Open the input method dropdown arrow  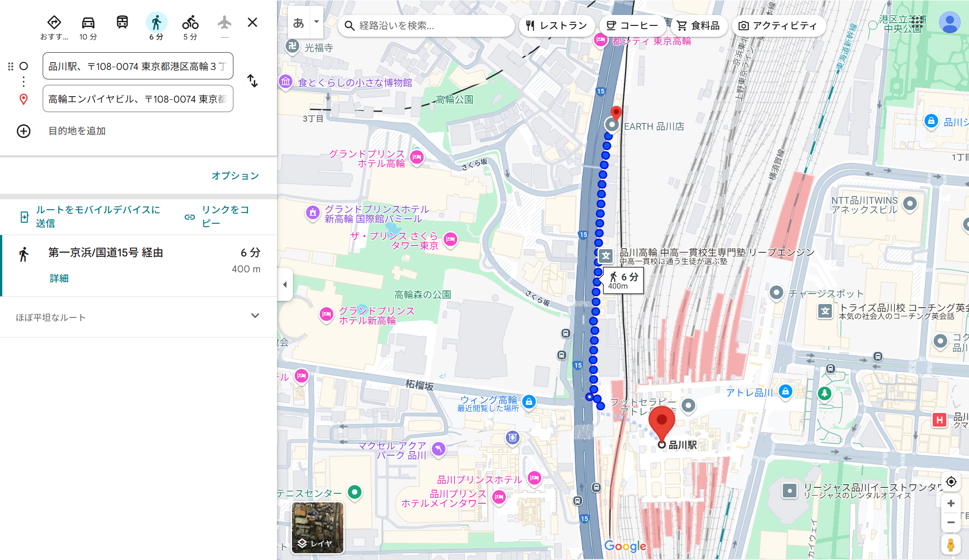point(316,22)
